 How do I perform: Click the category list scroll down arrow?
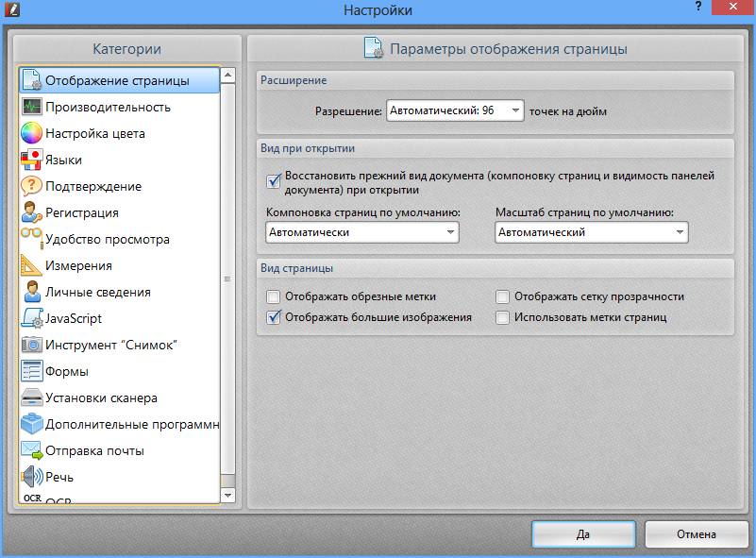coord(227,496)
